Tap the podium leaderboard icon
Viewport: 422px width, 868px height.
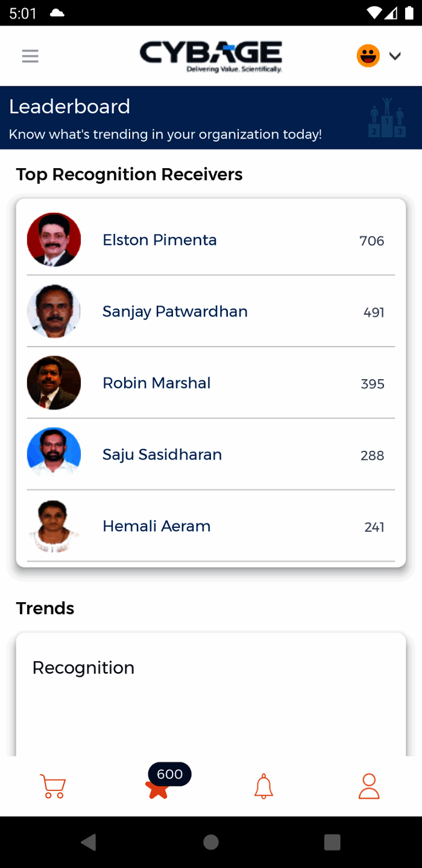[386, 118]
